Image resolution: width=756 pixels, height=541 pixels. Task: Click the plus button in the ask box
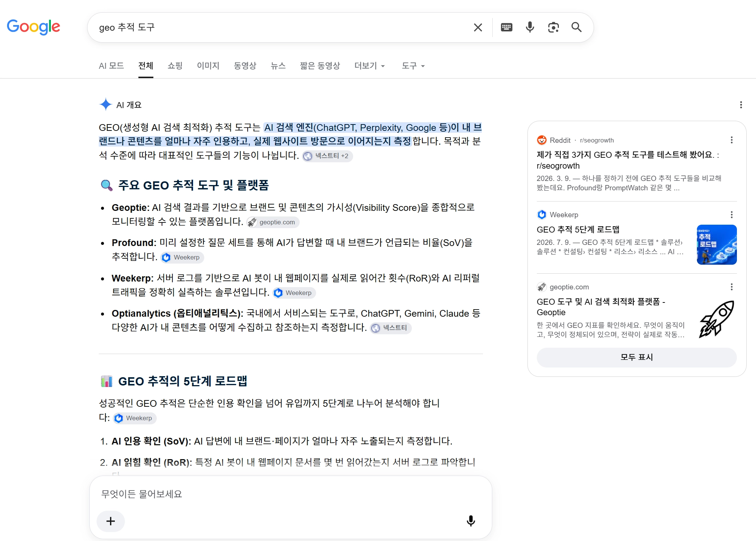(111, 521)
